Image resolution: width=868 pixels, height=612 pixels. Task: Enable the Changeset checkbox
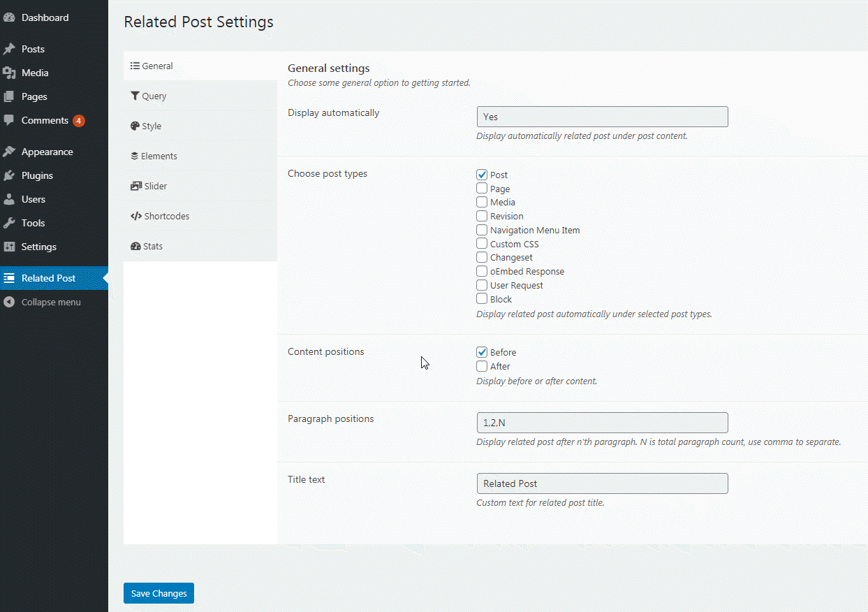(x=482, y=257)
